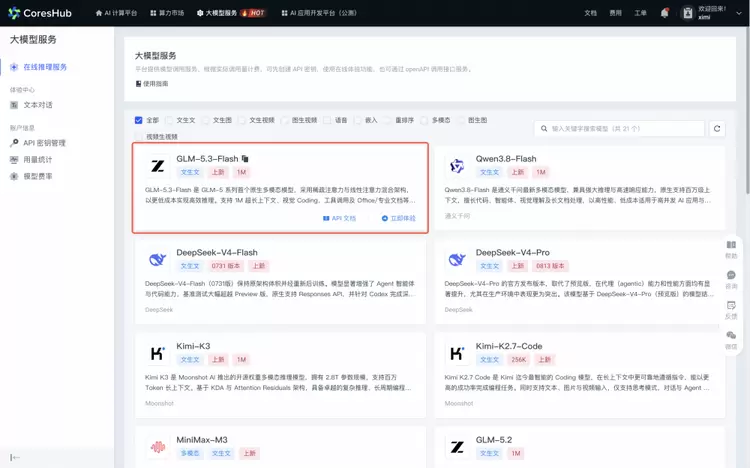Click the GLM-5.3-Flash Z logo
The image size is (750, 468).
click(x=157, y=166)
